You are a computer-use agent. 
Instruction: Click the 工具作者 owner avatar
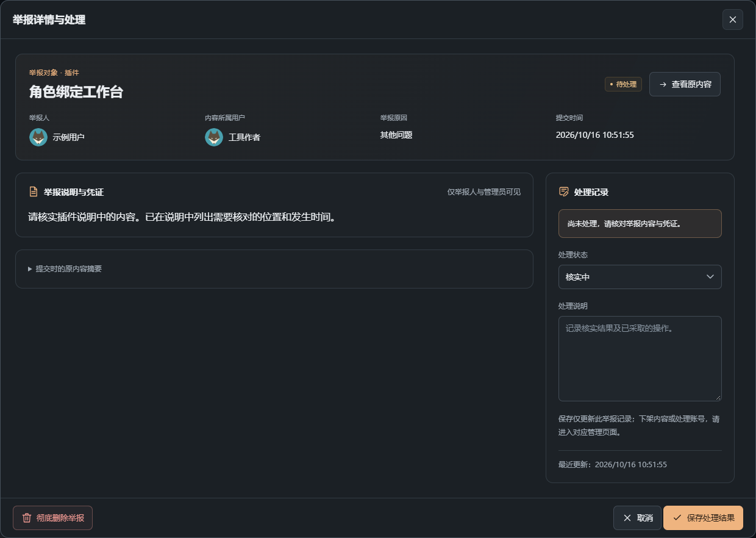click(x=214, y=137)
